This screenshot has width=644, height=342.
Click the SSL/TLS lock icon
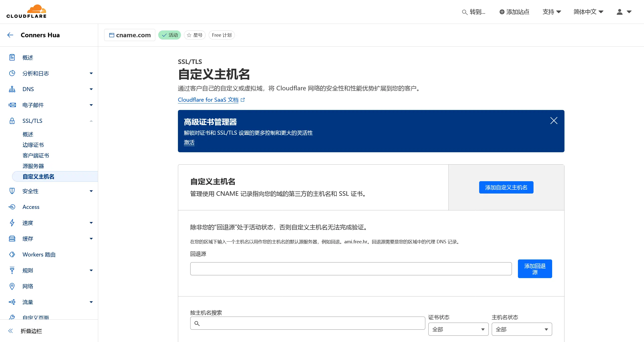tap(12, 121)
